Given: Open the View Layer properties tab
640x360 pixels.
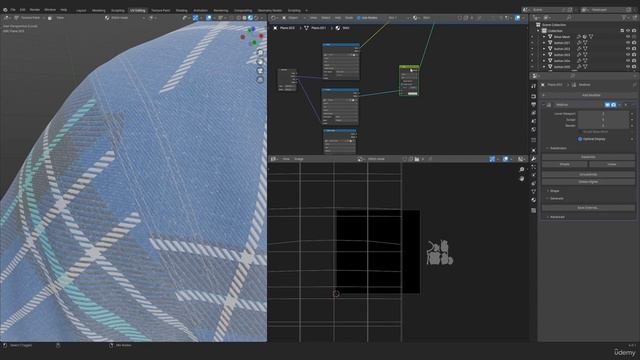Looking at the screenshot, I should 533,113.
